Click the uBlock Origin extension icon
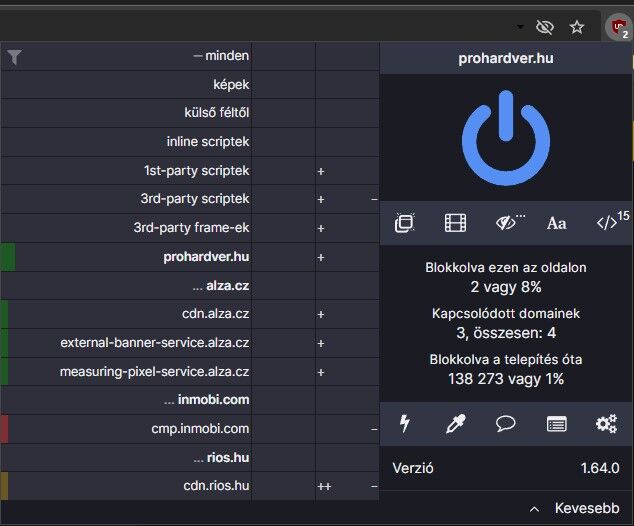Screen dimensions: 634x526 619,27
